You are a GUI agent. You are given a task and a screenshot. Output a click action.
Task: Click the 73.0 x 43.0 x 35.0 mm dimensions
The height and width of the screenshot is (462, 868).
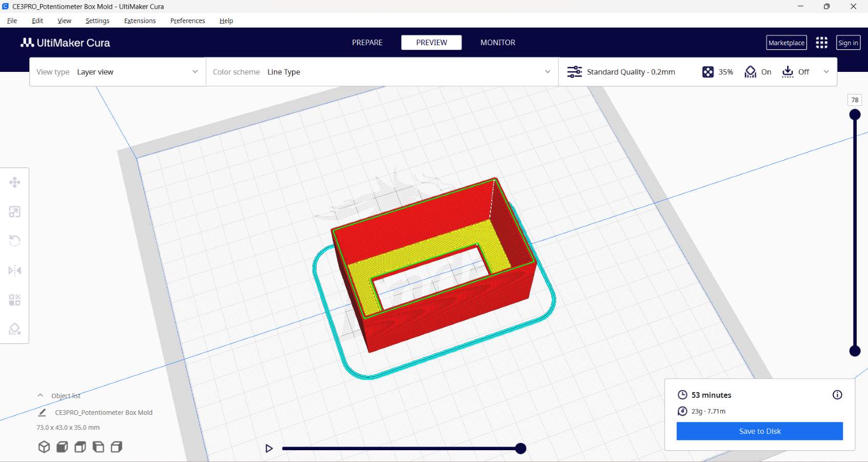click(x=68, y=428)
